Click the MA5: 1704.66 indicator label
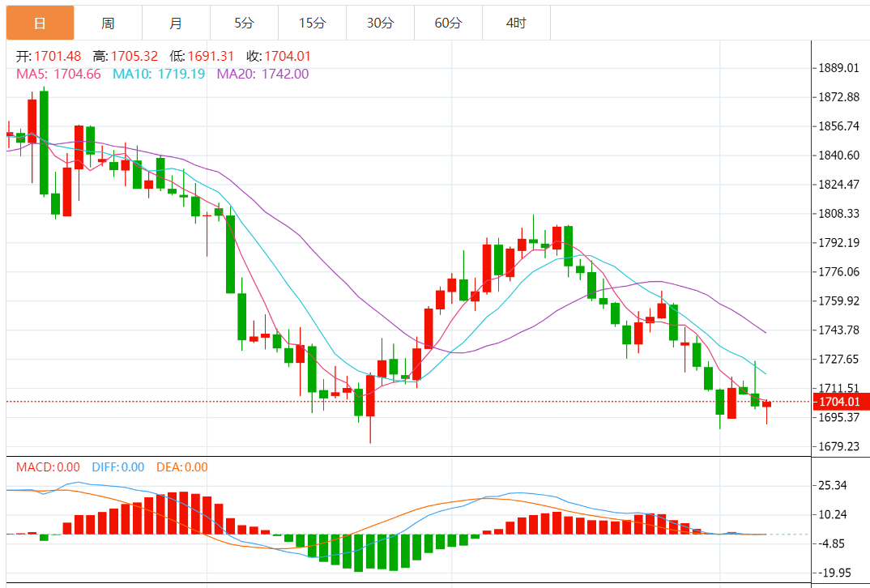Viewport: 870px width, 588px height. point(59,74)
